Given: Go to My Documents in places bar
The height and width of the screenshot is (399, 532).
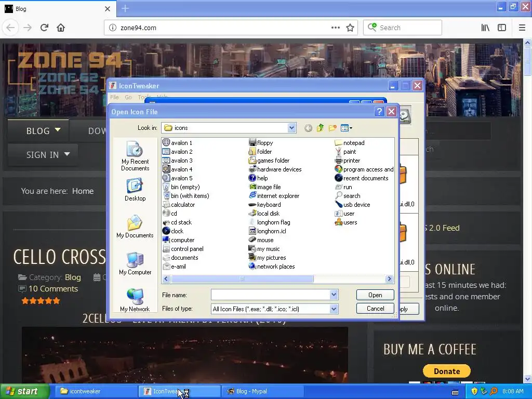Looking at the screenshot, I should click(x=135, y=227).
